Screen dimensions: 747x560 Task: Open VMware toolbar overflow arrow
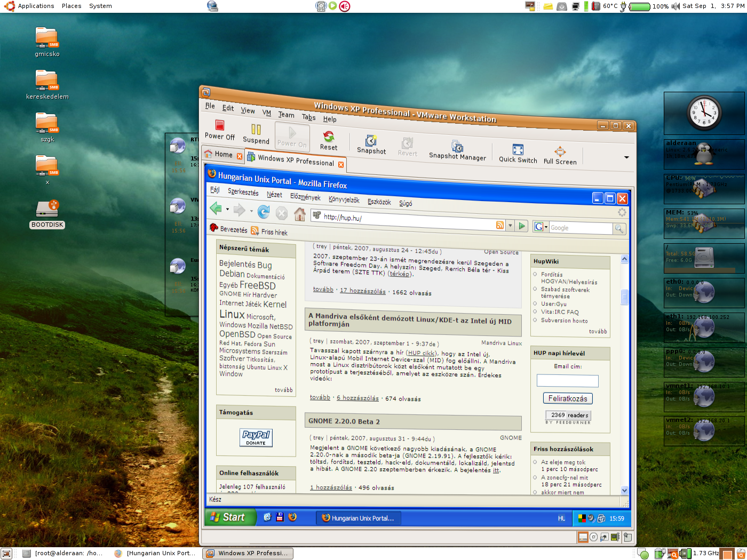pos(626,157)
